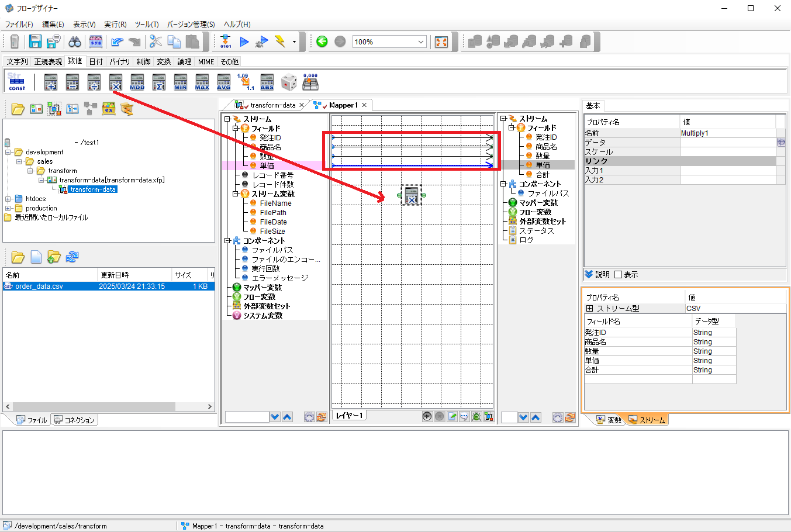Click the horizontal scrollbar in the file list
Viewport: 791px width, 532px height.
click(x=94, y=406)
